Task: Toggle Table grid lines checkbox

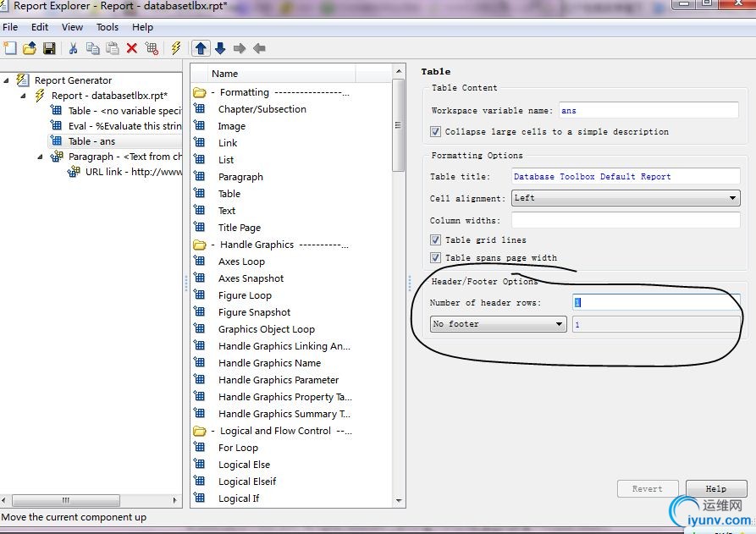Action: 435,239
